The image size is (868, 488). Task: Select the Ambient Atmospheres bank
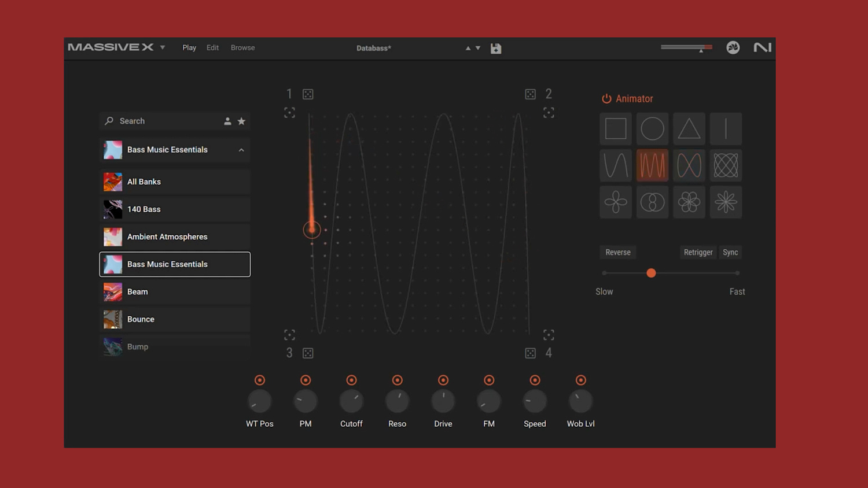[175, 237]
